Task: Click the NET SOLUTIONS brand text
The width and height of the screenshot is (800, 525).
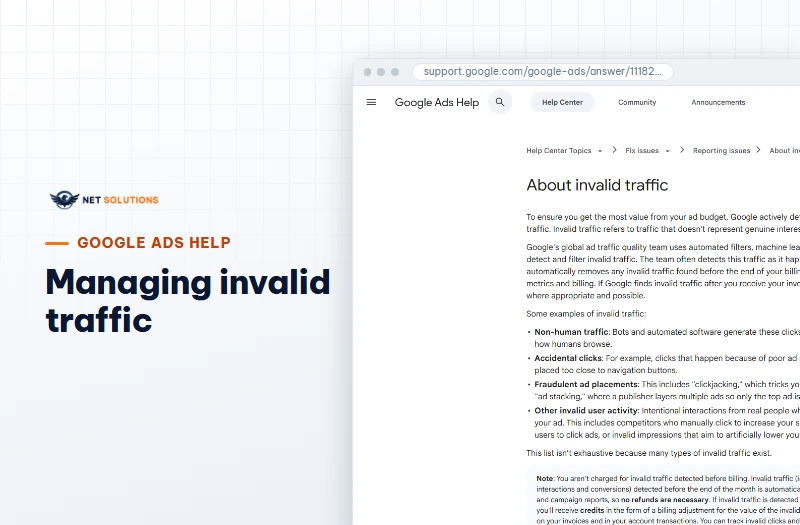Action: click(120, 200)
